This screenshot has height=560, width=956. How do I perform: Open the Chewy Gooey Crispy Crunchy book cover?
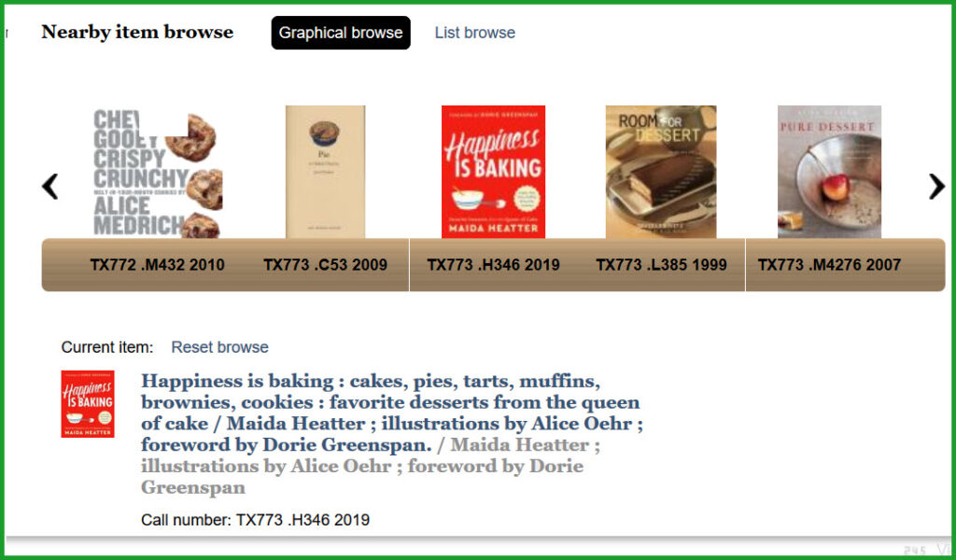157,174
